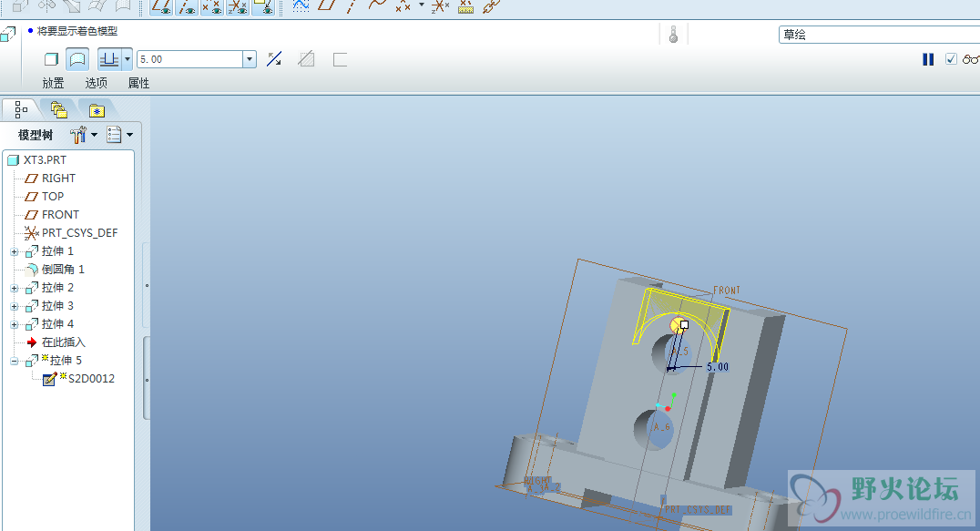The image size is (980, 531).
Task: Select extrude as solid option
Action: tap(51, 59)
